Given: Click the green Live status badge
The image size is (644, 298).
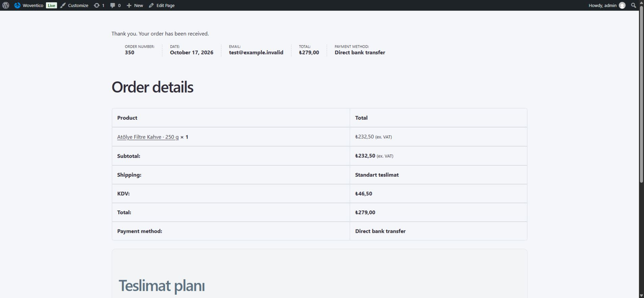Looking at the screenshot, I should click(x=52, y=6).
